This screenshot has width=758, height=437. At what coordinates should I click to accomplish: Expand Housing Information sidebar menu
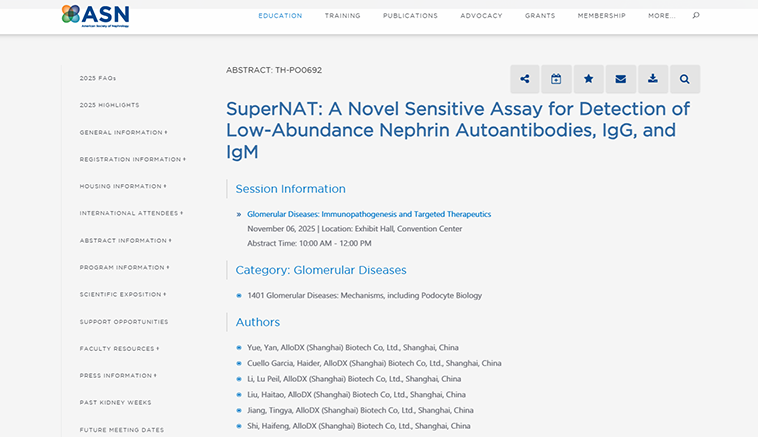[122, 186]
